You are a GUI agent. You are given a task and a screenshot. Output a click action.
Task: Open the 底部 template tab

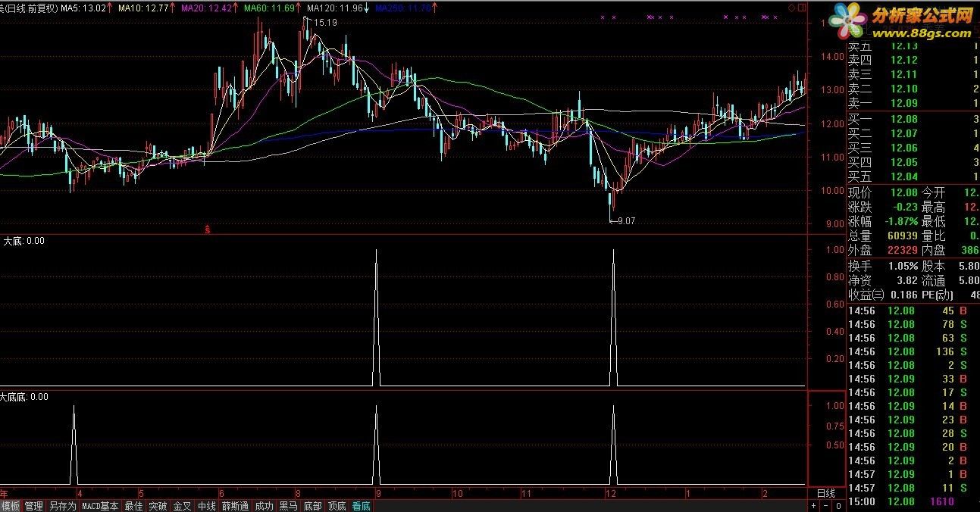pyautogui.click(x=312, y=506)
